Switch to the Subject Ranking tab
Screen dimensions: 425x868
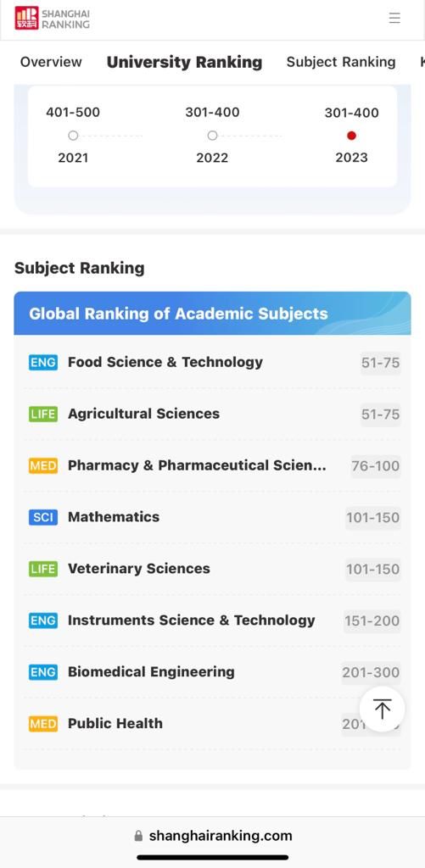341,62
